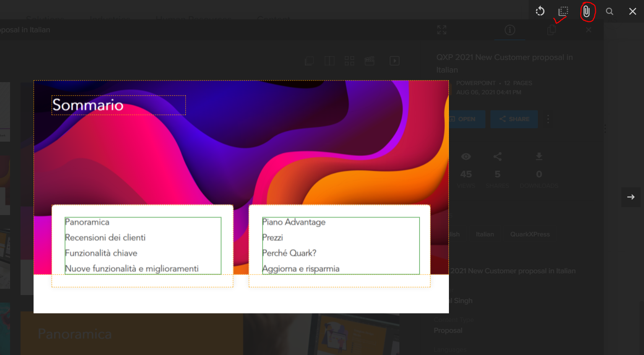Viewport: 644px width, 355px height.
Task: Switch to the two-column split view icon
Action: click(330, 61)
